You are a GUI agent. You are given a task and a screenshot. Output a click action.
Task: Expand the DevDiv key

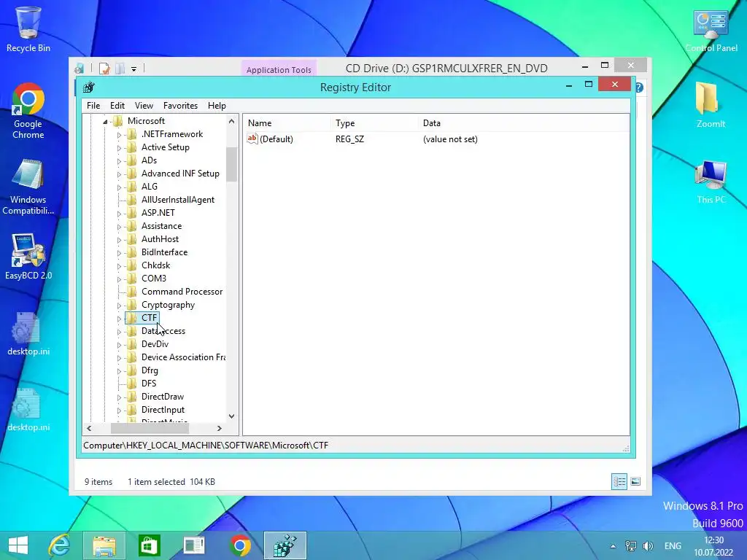pyautogui.click(x=119, y=345)
